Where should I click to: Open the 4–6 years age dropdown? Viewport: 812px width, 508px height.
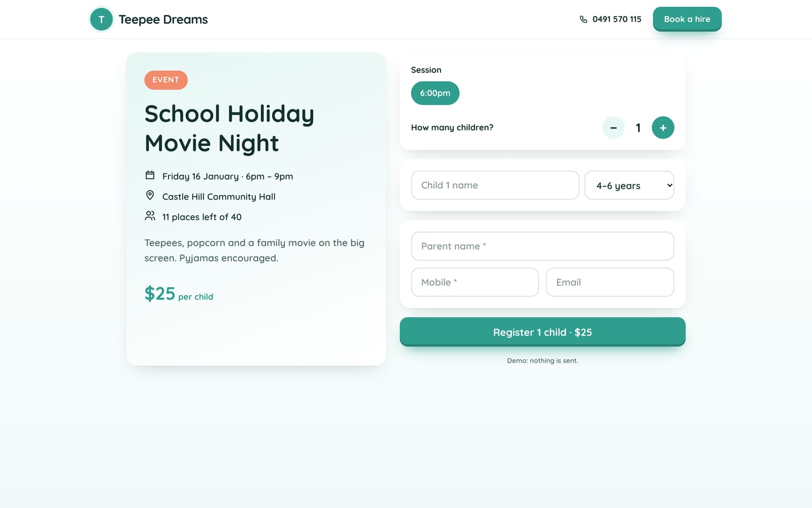coord(629,185)
